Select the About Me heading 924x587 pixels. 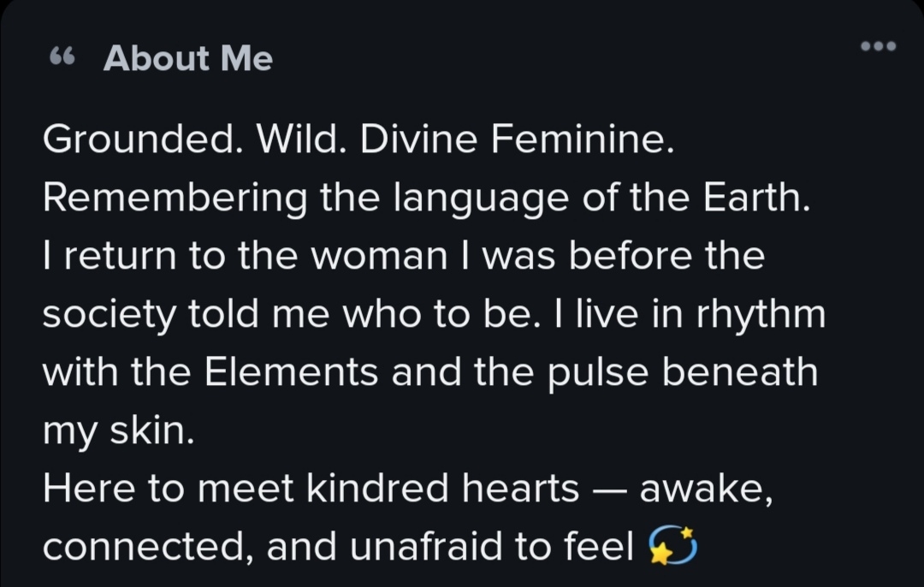pyautogui.click(x=187, y=58)
